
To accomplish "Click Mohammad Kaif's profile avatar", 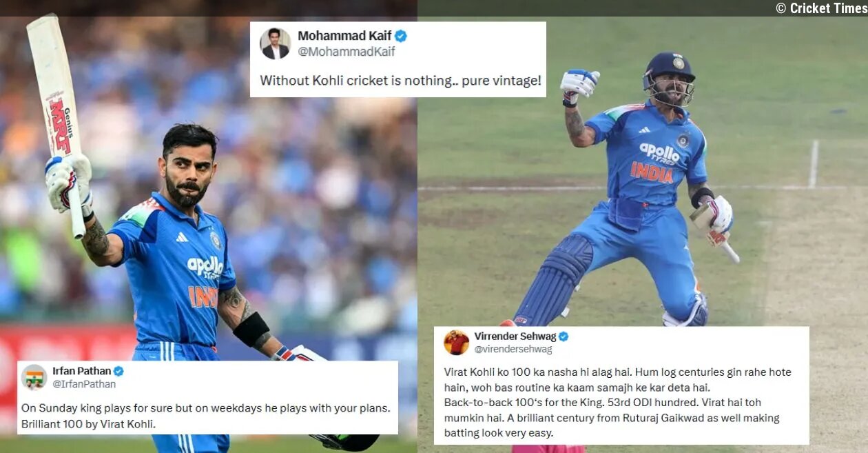I will tap(275, 43).
